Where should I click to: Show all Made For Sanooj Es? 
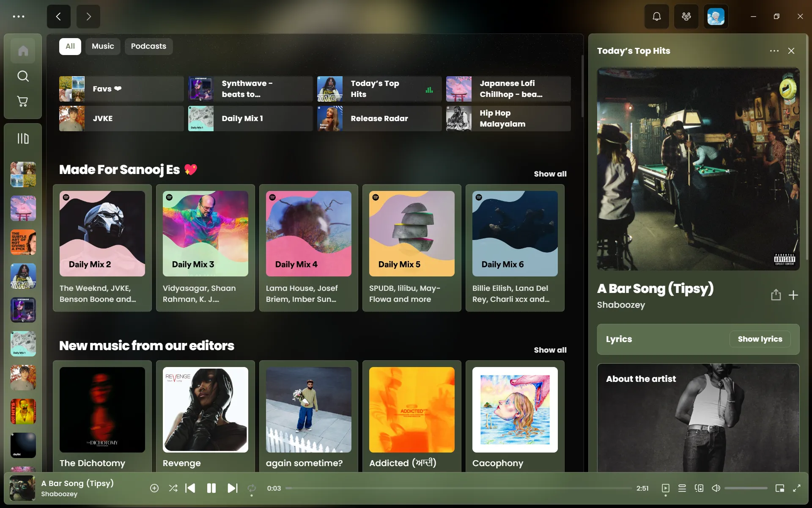click(x=550, y=174)
